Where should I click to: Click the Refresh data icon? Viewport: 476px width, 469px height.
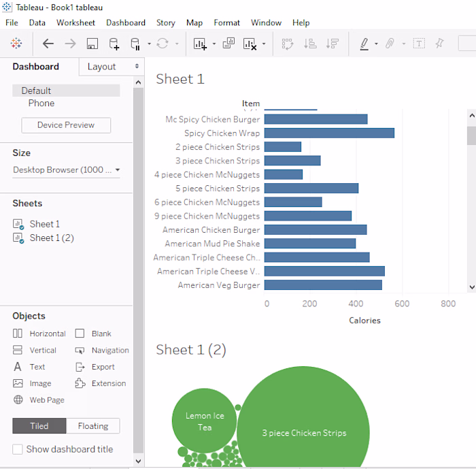(163, 44)
